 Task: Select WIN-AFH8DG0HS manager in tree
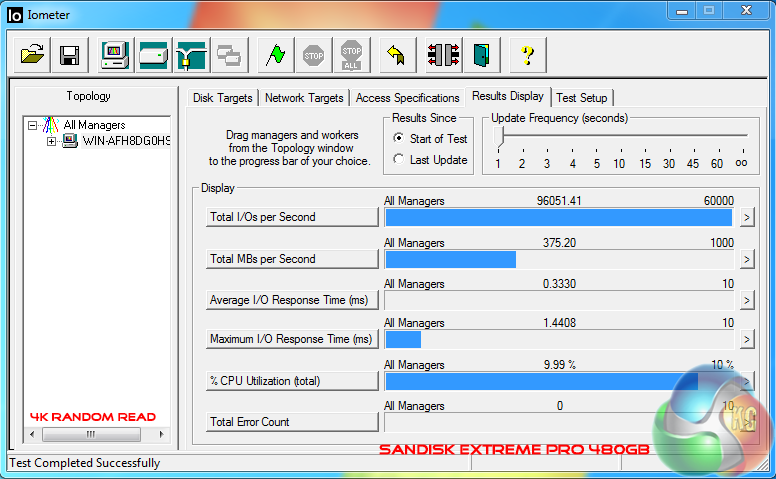(126, 141)
